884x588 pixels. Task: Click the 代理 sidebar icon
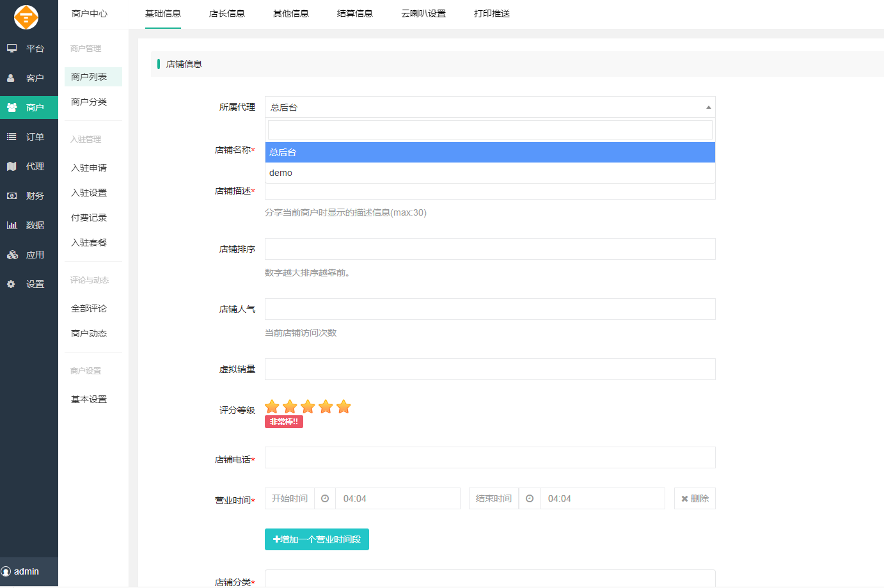coord(12,166)
